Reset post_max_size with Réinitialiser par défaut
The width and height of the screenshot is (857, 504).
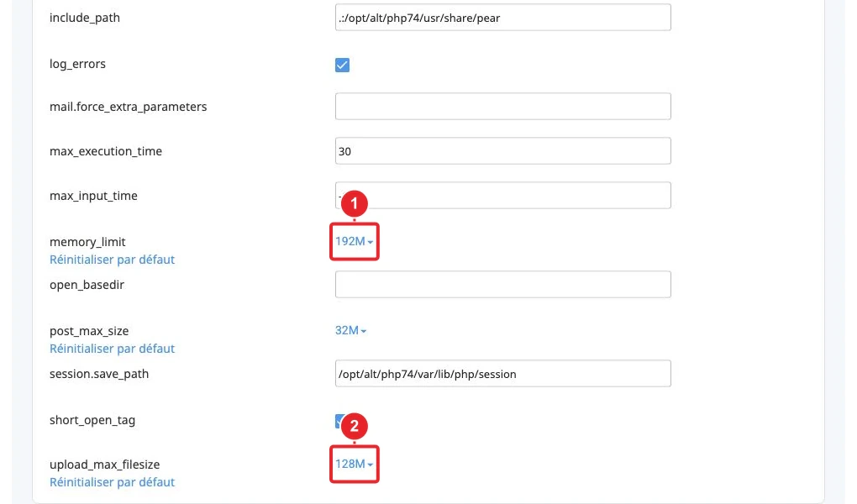coord(112,349)
